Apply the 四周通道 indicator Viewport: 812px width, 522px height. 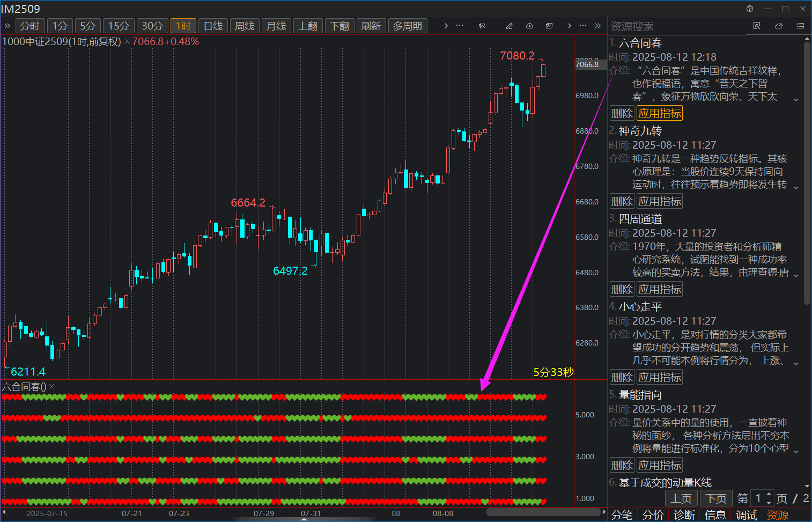point(659,289)
